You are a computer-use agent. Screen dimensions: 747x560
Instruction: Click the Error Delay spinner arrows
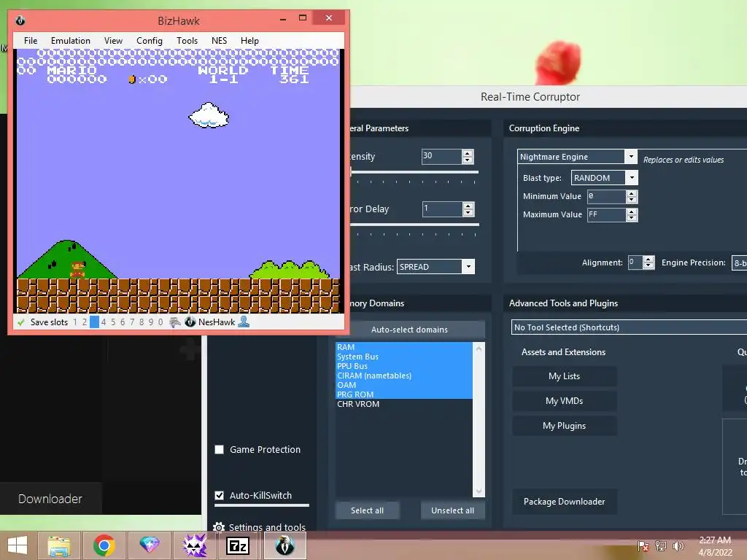(x=468, y=209)
